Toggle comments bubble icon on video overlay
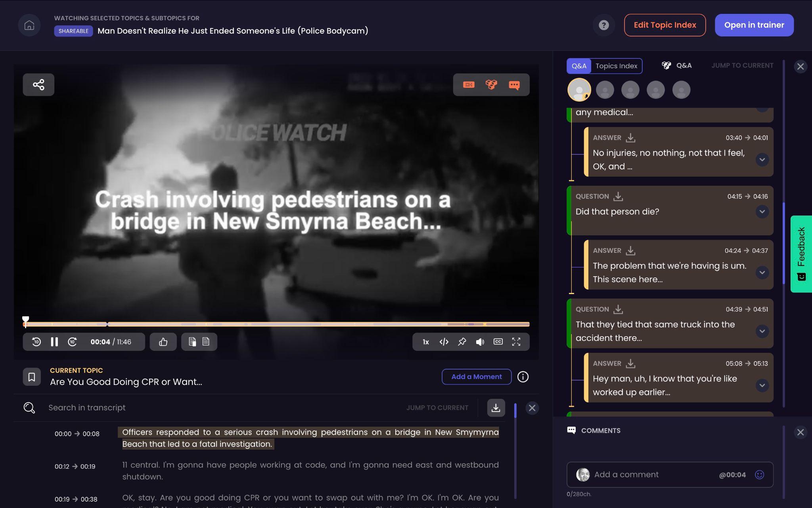 tap(514, 85)
